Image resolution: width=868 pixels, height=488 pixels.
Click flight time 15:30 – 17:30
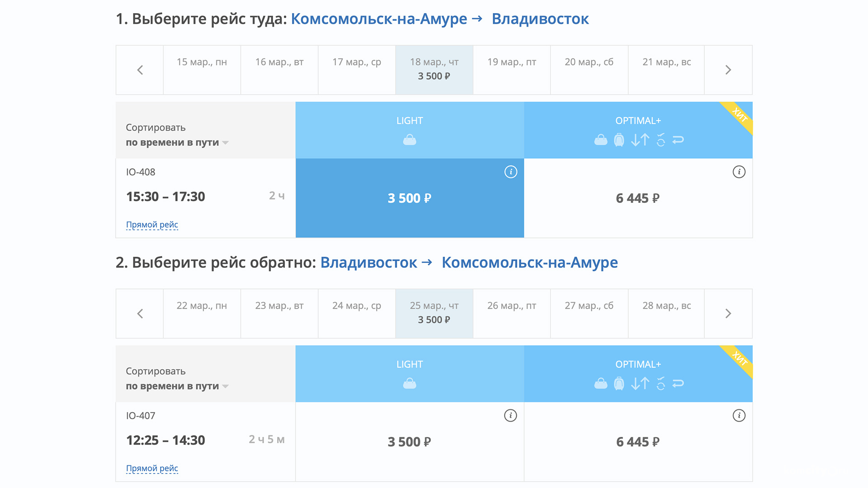pyautogui.click(x=165, y=197)
